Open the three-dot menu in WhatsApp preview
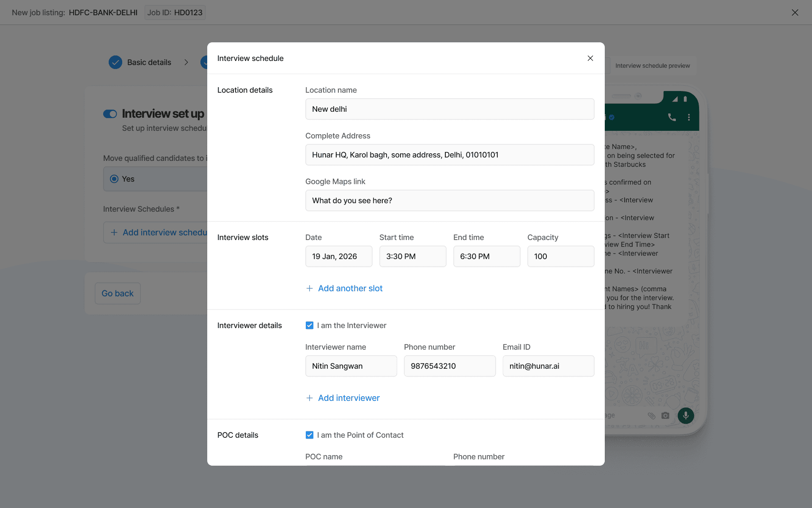812x508 pixels. [x=689, y=117]
